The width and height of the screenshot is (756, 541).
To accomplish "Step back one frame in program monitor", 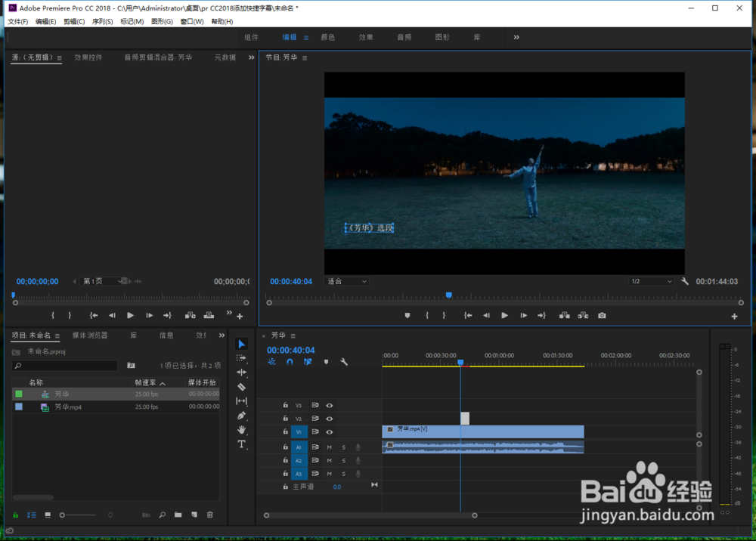I will (x=486, y=316).
